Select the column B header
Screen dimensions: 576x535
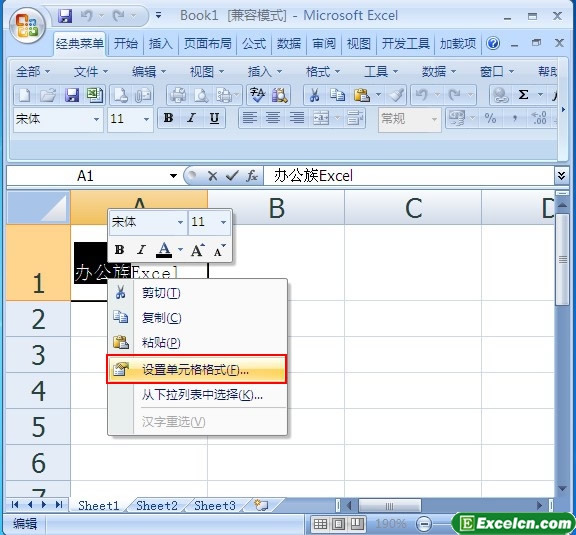pos(276,208)
